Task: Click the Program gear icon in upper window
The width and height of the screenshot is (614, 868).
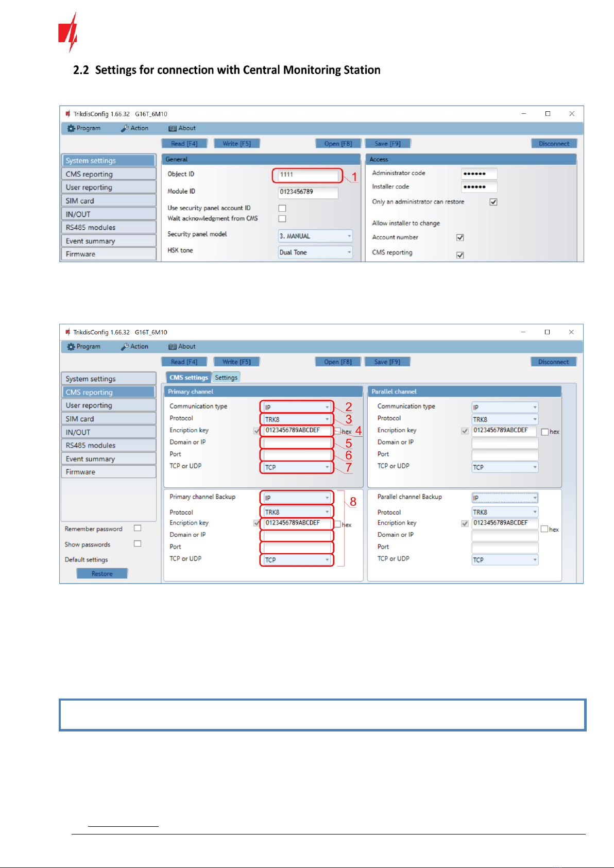Action: pos(71,128)
